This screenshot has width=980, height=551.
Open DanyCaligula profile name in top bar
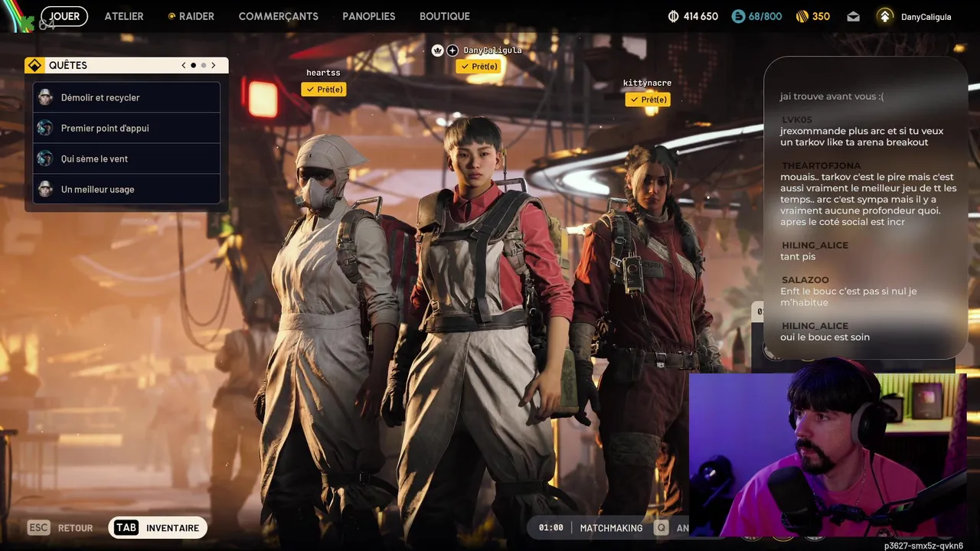click(926, 17)
